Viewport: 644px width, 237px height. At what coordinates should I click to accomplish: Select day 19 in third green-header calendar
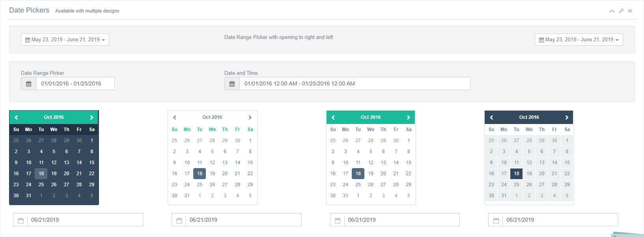[x=371, y=174]
